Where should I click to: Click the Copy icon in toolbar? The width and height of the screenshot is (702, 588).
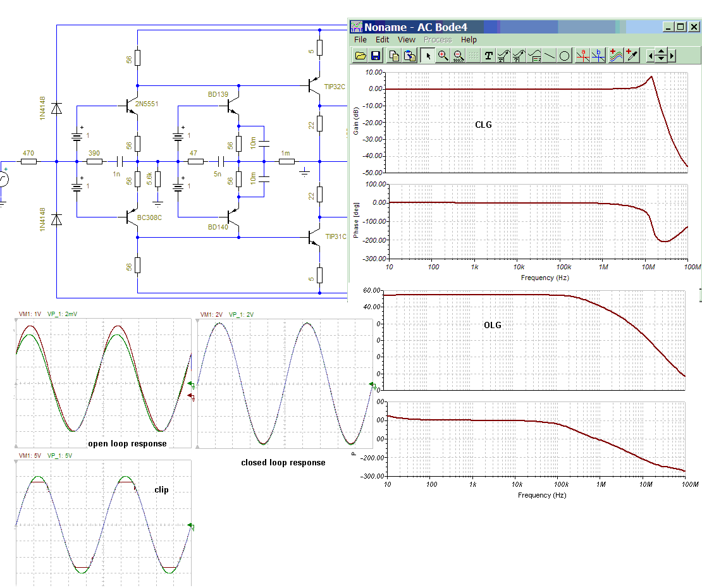395,56
